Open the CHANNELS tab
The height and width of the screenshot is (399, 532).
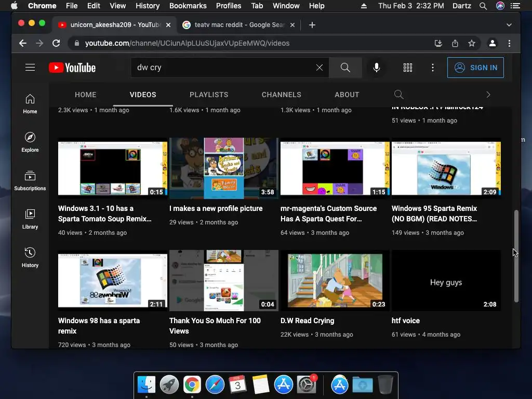click(x=281, y=95)
